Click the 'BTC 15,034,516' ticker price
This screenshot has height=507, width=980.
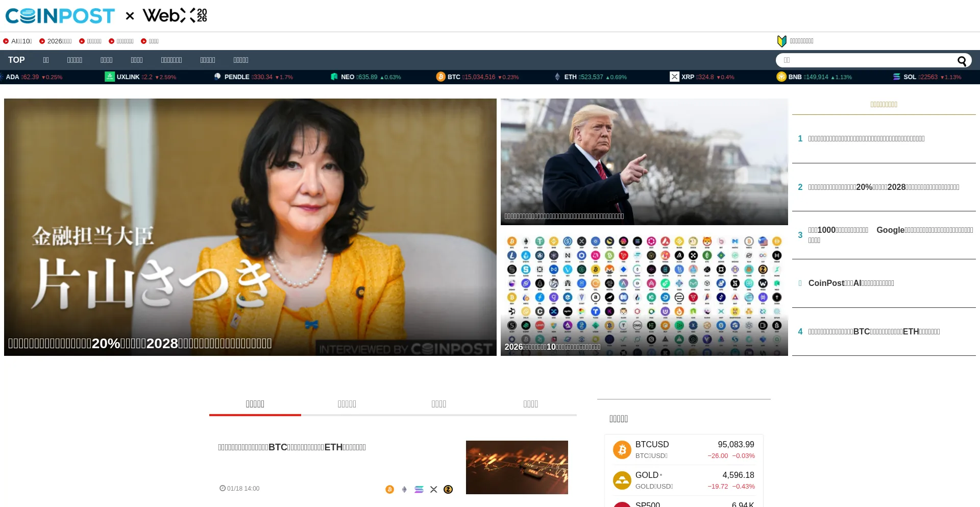tap(479, 77)
